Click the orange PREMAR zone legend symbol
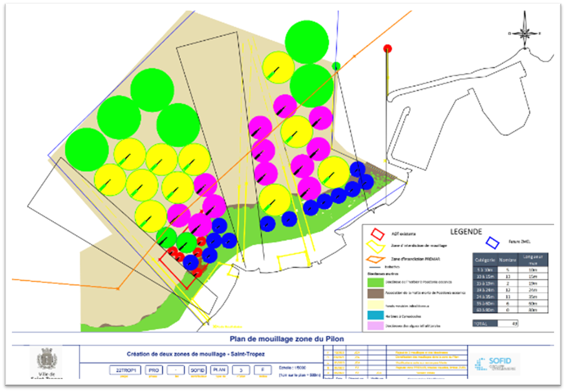The height and width of the screenshot is (392, 566). click(x=375, y=259)
